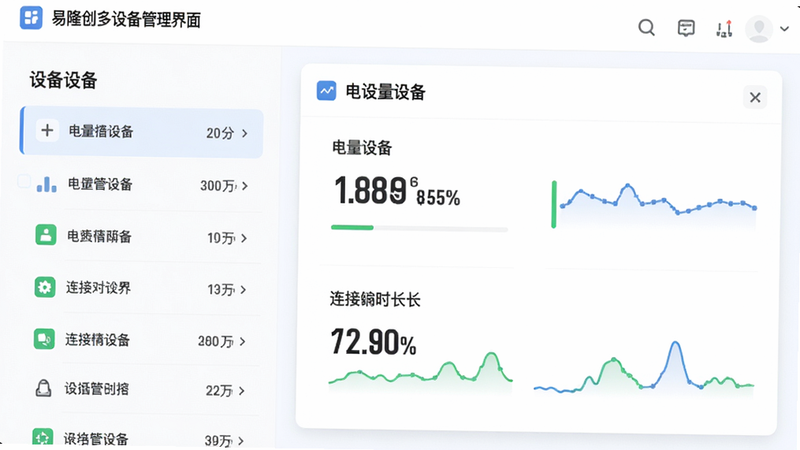Open search with the magnifier icon
Image resolution: width=800 pixels, height=450 pixels.
(x=646, y=28)
